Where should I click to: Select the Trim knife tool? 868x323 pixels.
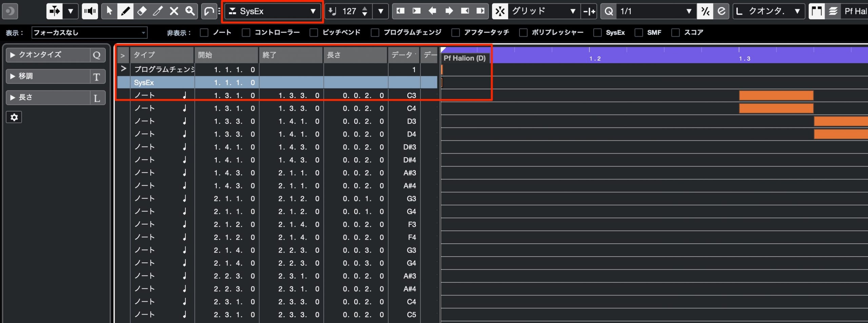tap(158, 11)
